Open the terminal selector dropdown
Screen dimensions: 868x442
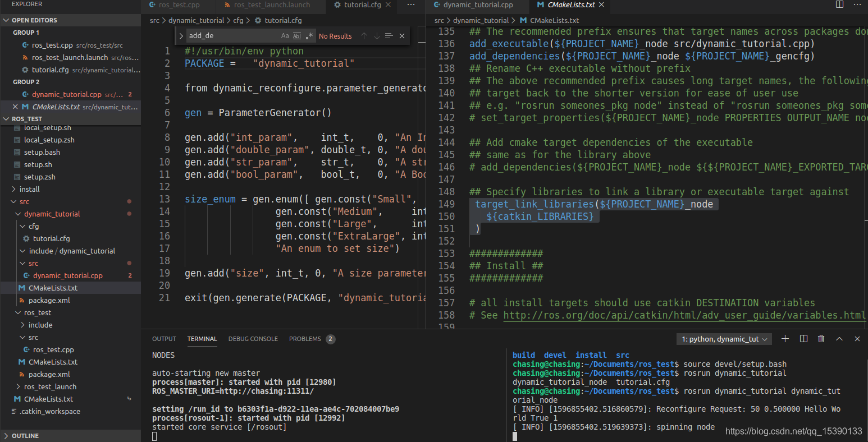tap(725, 339)
